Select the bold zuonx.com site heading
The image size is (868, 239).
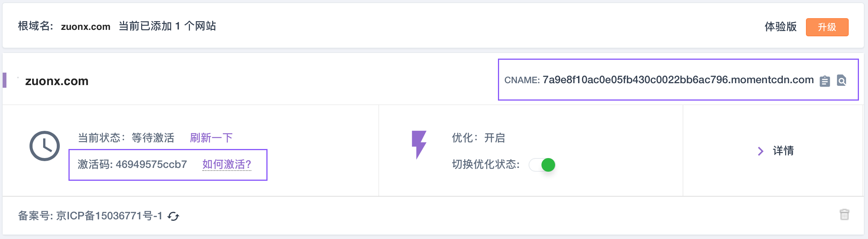[x=57, y=81]
